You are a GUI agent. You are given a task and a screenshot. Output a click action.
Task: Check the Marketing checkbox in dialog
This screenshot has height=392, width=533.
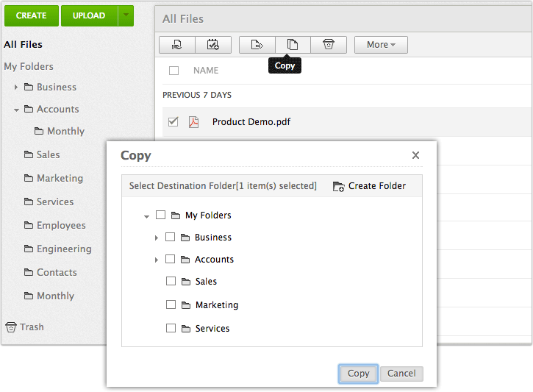[171, 304]
